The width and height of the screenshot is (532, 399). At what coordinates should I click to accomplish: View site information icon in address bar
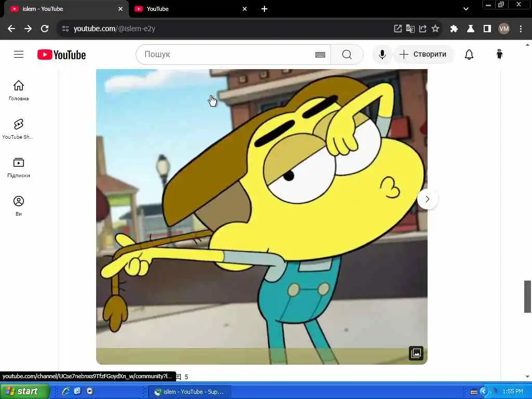[65, 29]
